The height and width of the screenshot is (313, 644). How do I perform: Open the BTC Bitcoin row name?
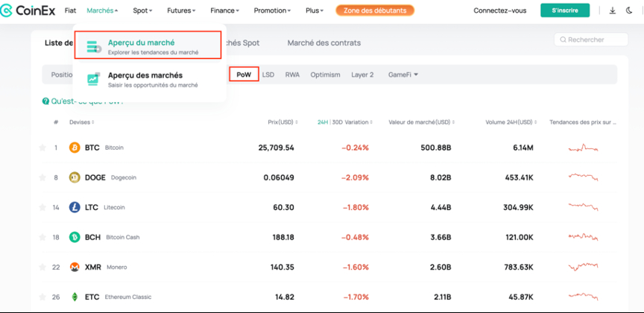[x=104, y=148]
